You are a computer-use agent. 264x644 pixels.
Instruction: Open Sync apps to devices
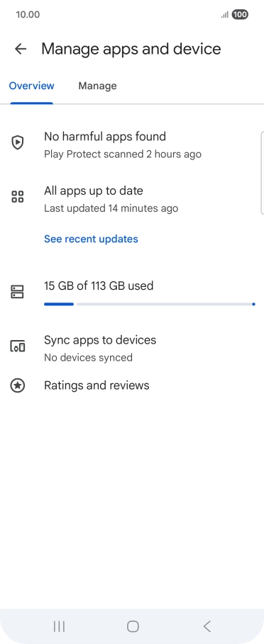pyautogui.click(x=132, y=348)
